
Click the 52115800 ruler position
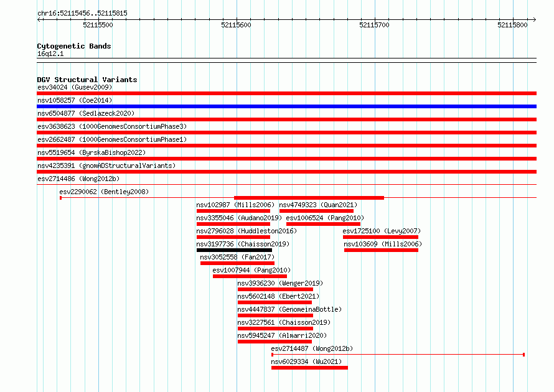[512, 25]
